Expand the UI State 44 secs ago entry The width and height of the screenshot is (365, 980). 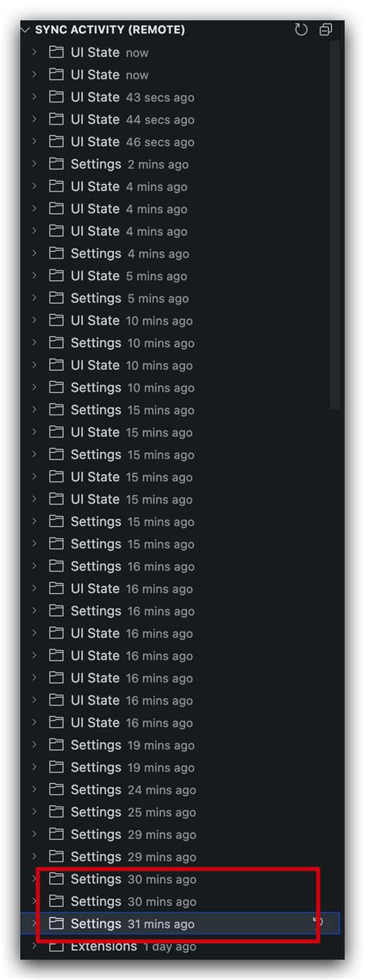pyautogui.click(x=34, y=119)
